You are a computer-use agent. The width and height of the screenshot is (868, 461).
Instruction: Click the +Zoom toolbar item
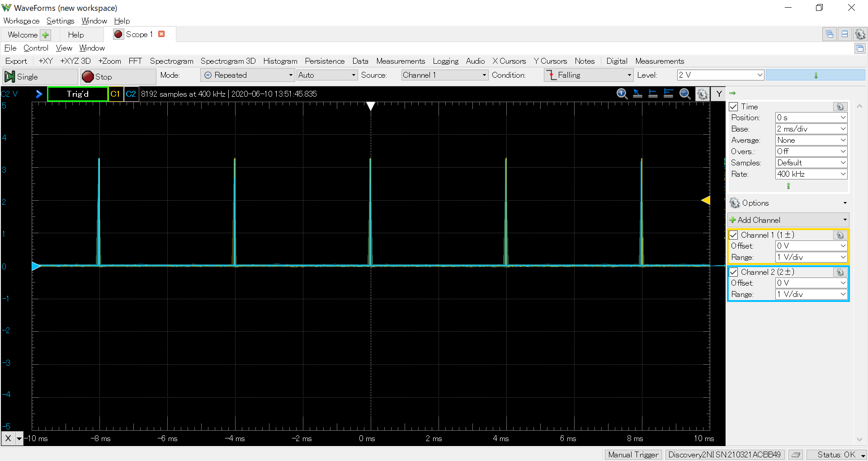point(110,61)
